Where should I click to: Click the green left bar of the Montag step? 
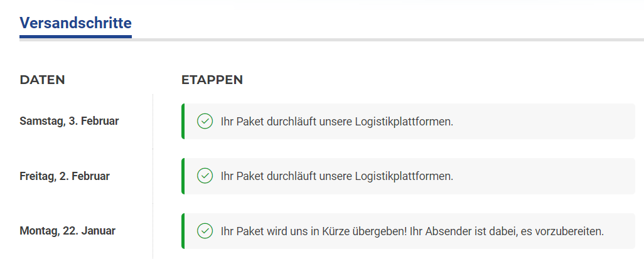pyautogui.click(x=183, y=231)
